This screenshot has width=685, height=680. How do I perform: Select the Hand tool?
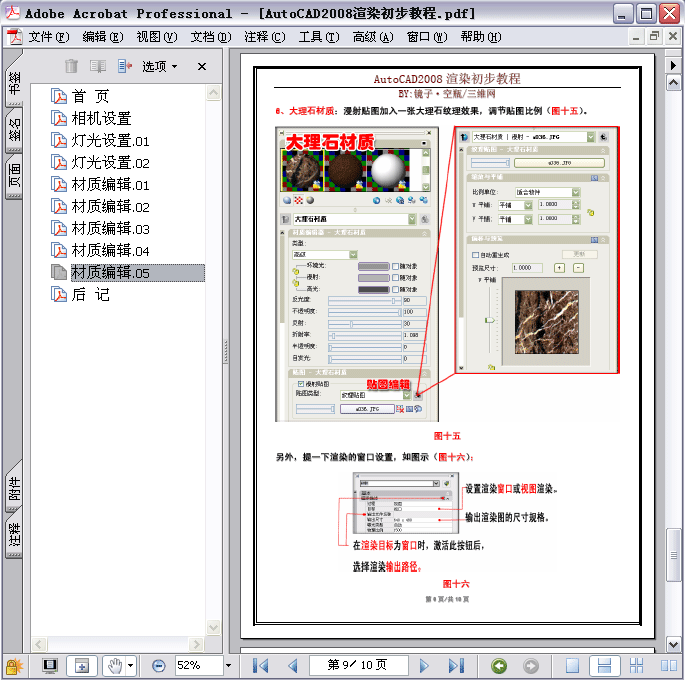coord(114,666)
